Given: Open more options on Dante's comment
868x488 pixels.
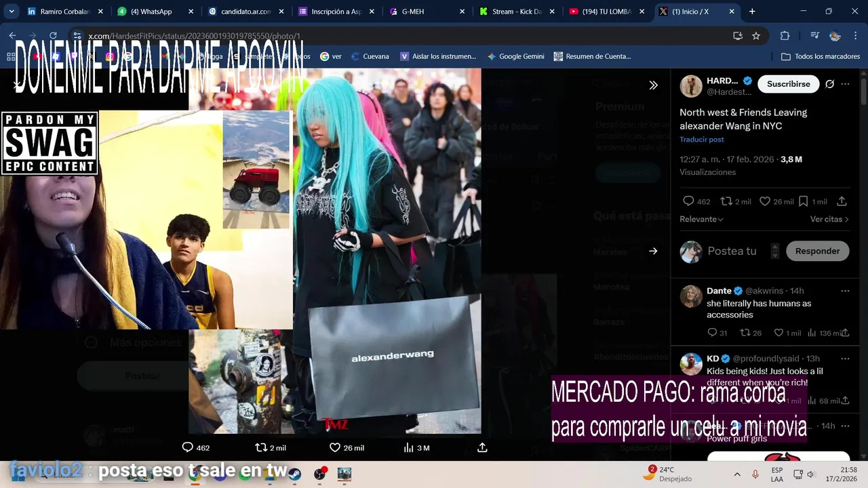Looking at the screenshot, I should tap(845, 291).
